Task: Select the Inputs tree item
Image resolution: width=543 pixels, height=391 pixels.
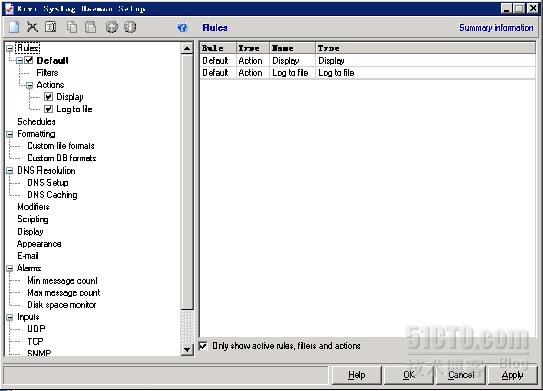Action: [x=28, y=317]
